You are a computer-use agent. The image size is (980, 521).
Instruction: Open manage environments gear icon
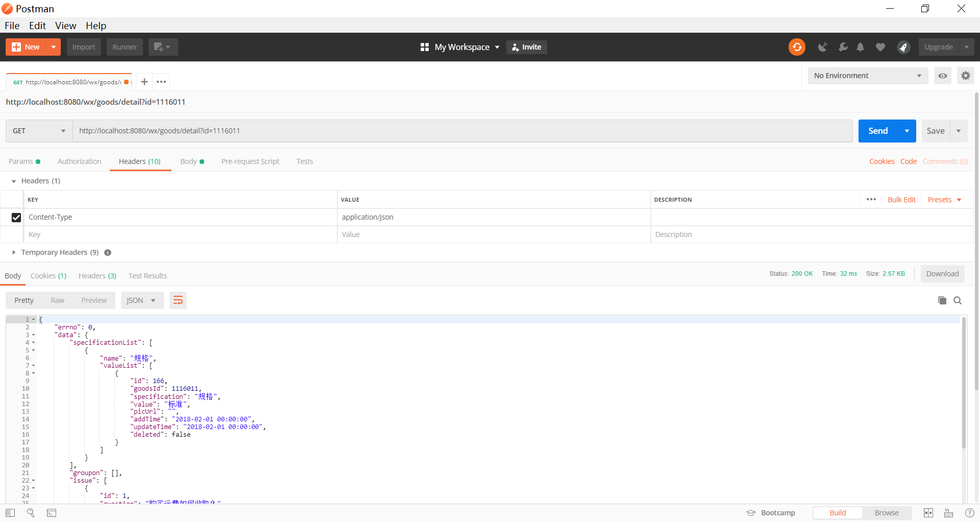pyautogui.click(x=965, y=76)
